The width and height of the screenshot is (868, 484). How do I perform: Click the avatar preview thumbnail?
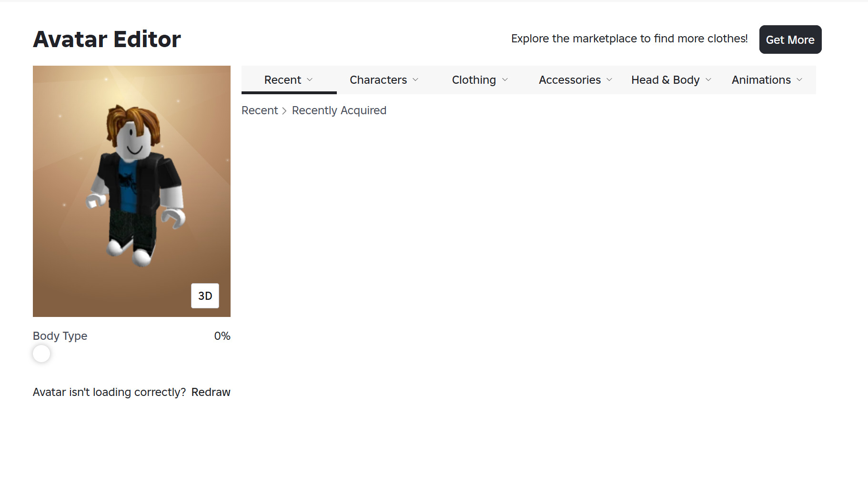coord(131,191)
